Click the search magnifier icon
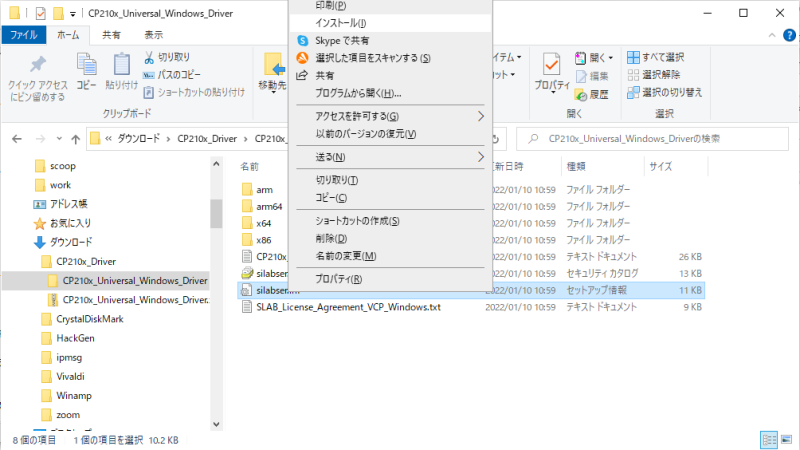Viewport: 800px width, 450px height. [x=533, y=139]
